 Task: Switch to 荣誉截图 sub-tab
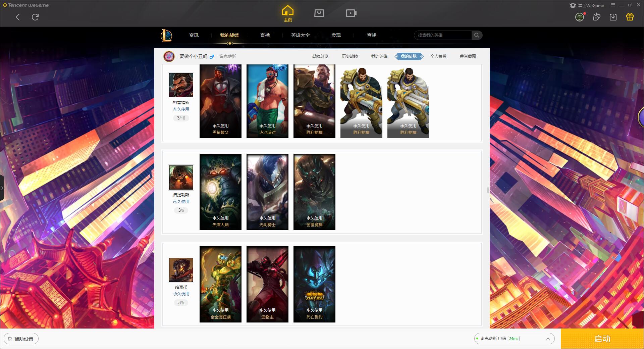point(468,56)
